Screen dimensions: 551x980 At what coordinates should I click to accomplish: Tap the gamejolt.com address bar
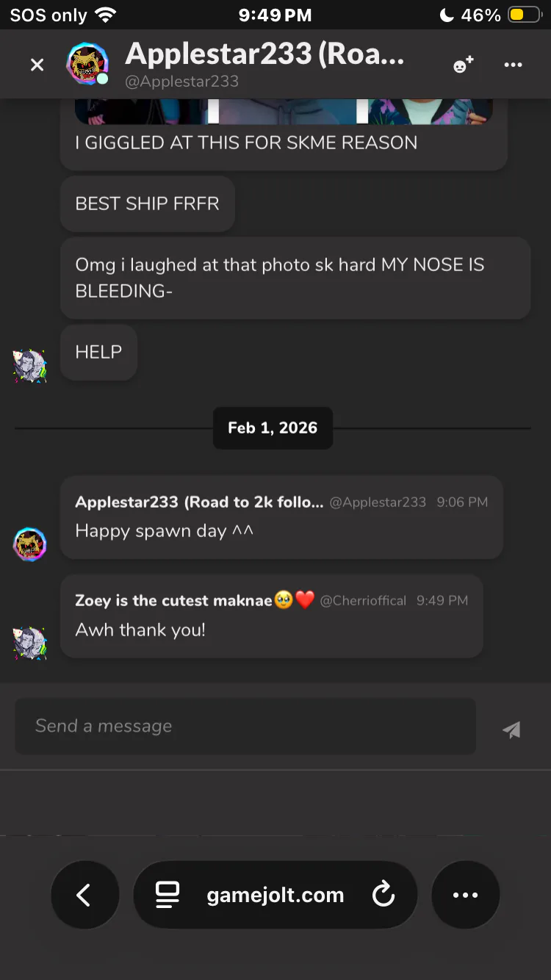275,895
